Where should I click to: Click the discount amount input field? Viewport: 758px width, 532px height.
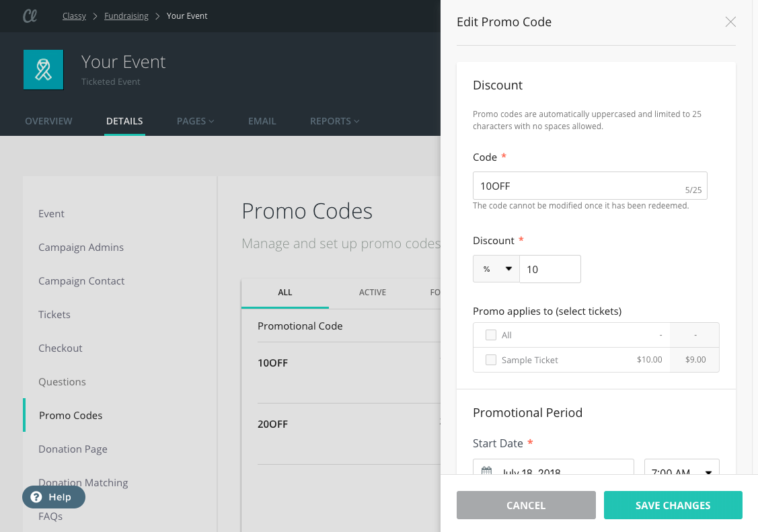click(549, 269)
